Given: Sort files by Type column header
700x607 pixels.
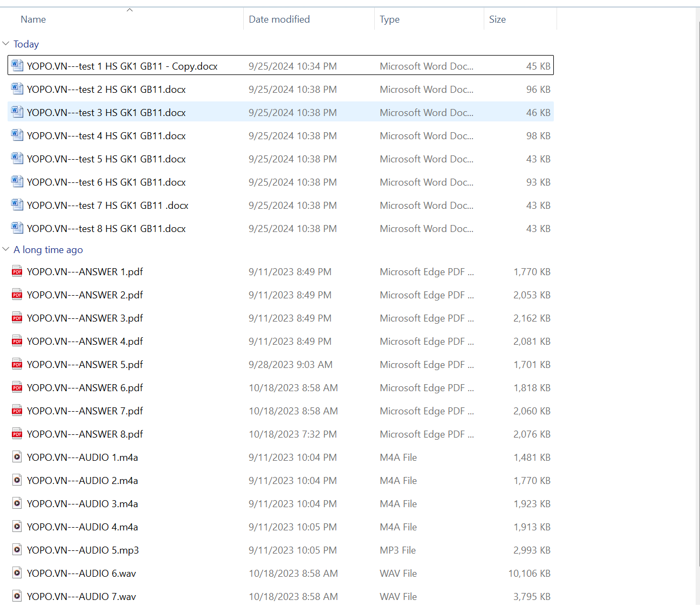Looking at the screenshot, I should coord(389,19).
